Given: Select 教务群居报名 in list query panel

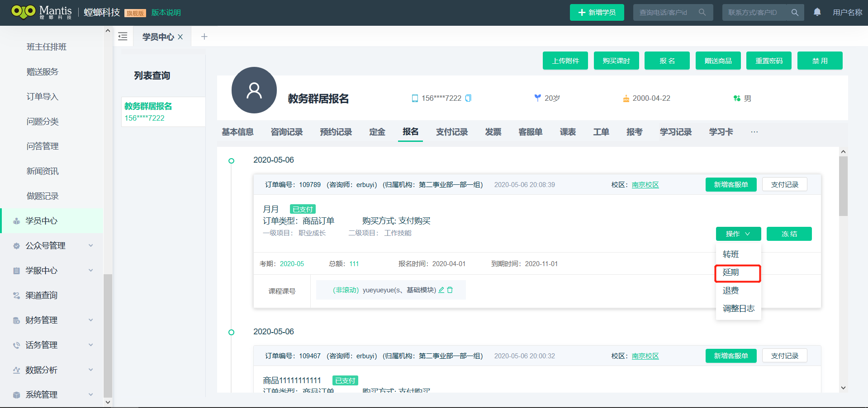Looking at the screenshot, I should click(163, 112).
